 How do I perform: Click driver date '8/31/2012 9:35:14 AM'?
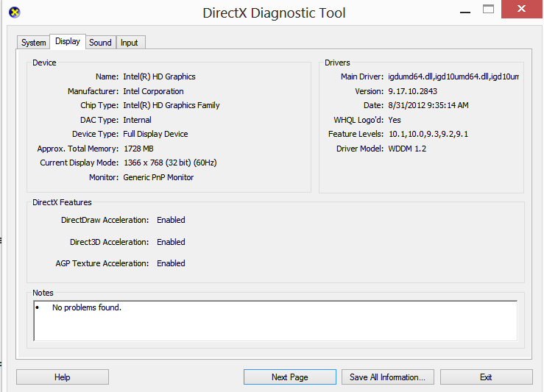(428, 105)
